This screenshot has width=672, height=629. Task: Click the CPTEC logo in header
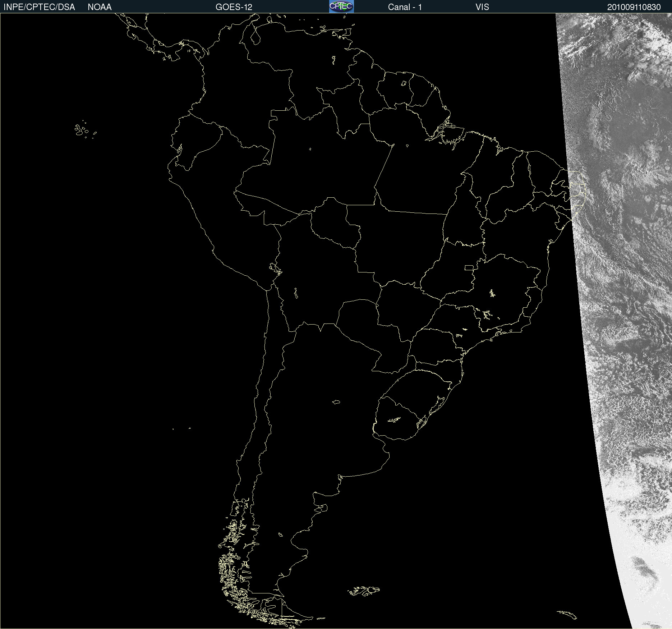[x=341, y=6]
